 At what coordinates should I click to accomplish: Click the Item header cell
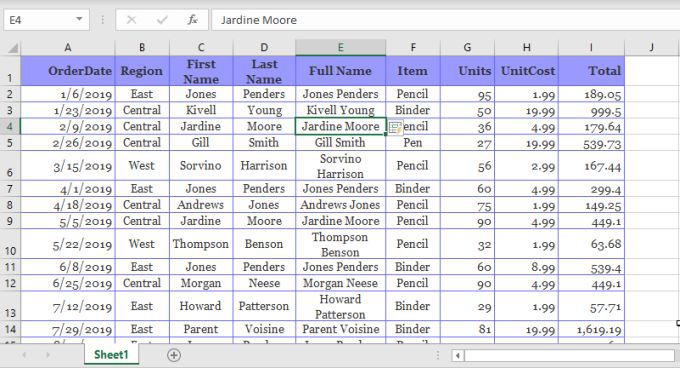click(x=413, y=71)
